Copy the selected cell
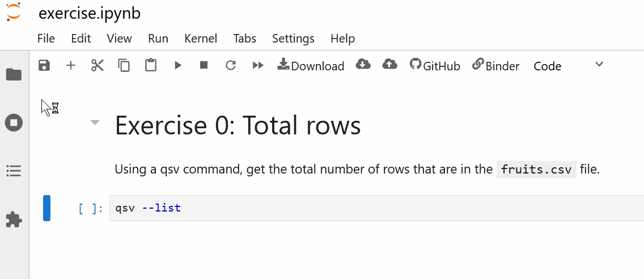 pyautogui.click(x=124, y=66)
